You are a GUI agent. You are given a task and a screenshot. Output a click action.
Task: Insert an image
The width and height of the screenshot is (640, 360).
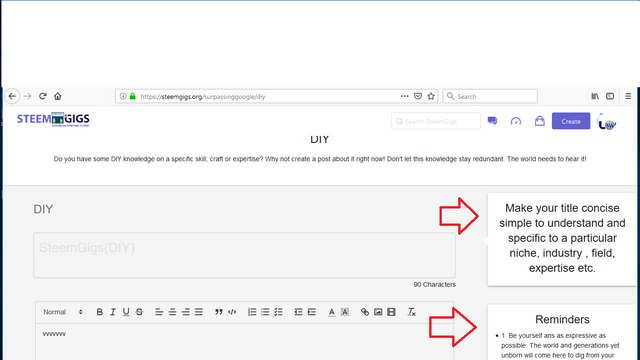pyautogui.click(x=378, y=312)
